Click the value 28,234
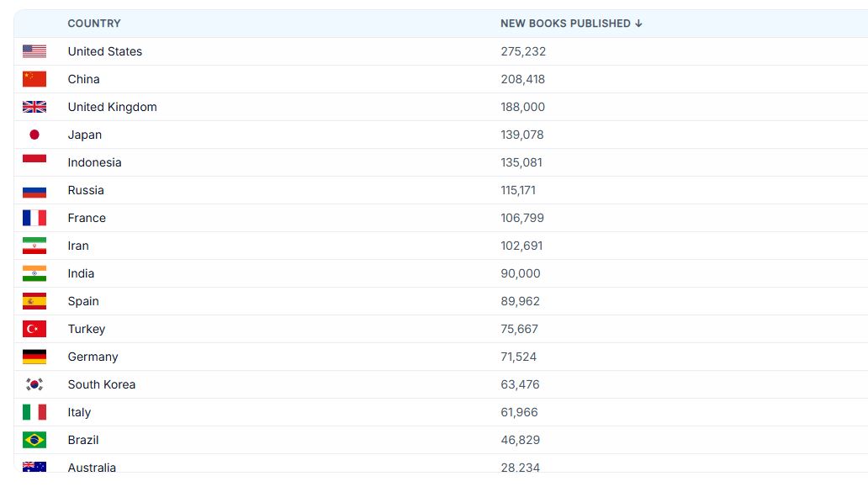 click(521, 467)
